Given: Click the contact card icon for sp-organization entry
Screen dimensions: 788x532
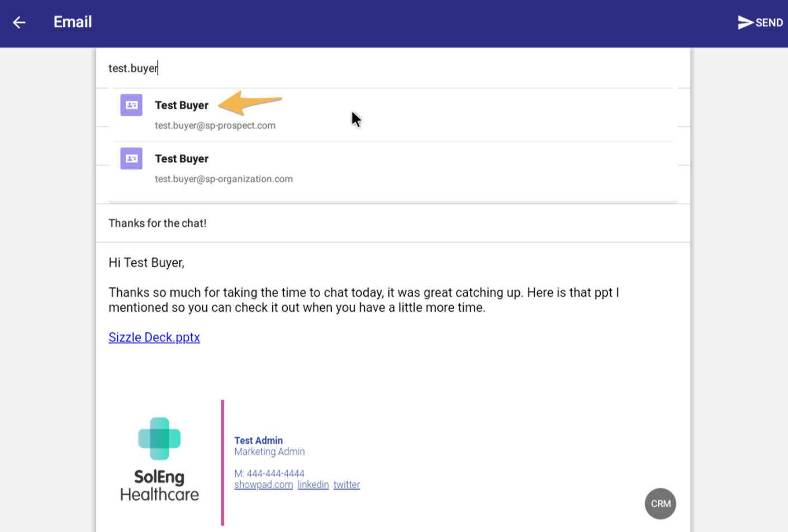Looking at the screenshot, I should pyautogui.click(x=131, y=158).
